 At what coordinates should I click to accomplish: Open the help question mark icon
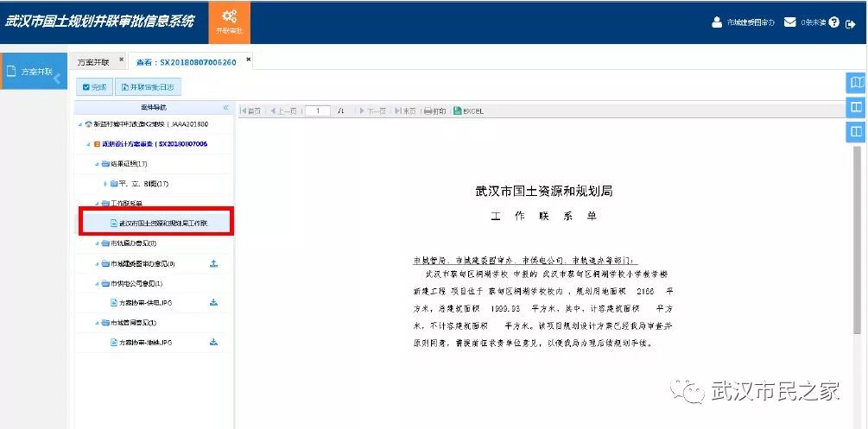point(834,22)
